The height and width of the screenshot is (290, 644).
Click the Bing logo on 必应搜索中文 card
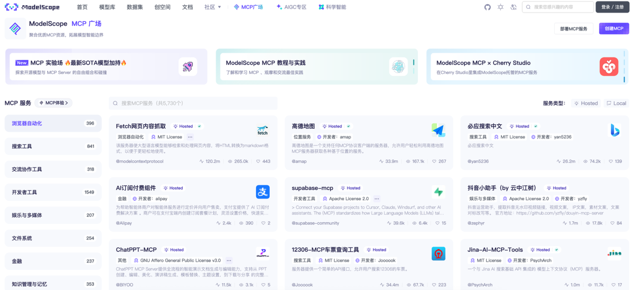click(x=615, y=130)
